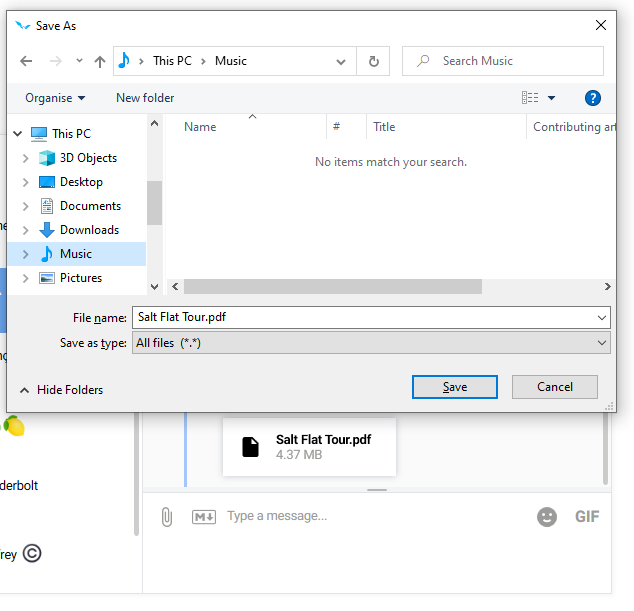
Task: Click the Cancel button
Action: tap(554, 387)
